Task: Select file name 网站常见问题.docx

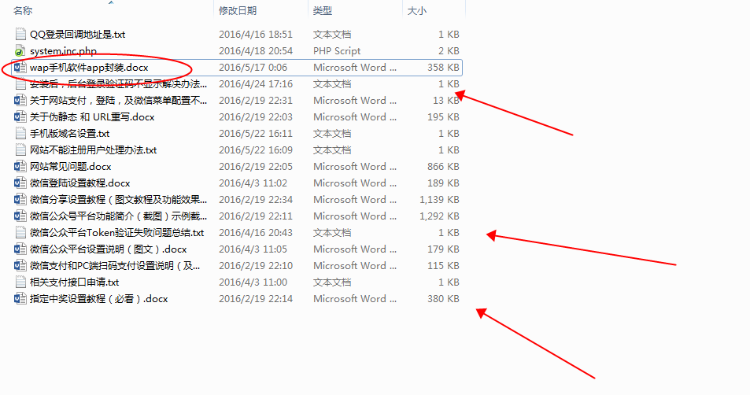Action: tap(70, 166)
